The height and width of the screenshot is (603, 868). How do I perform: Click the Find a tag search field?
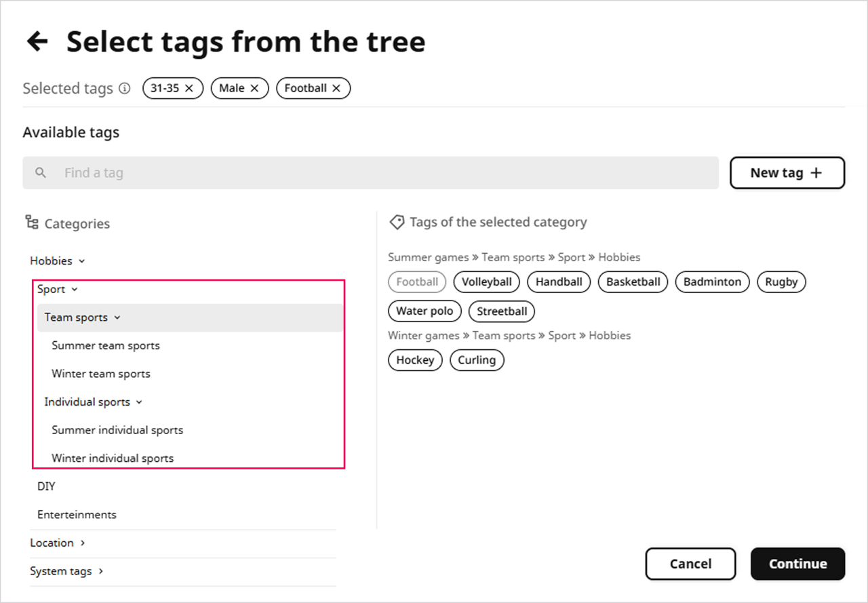(x=380, y=173)
